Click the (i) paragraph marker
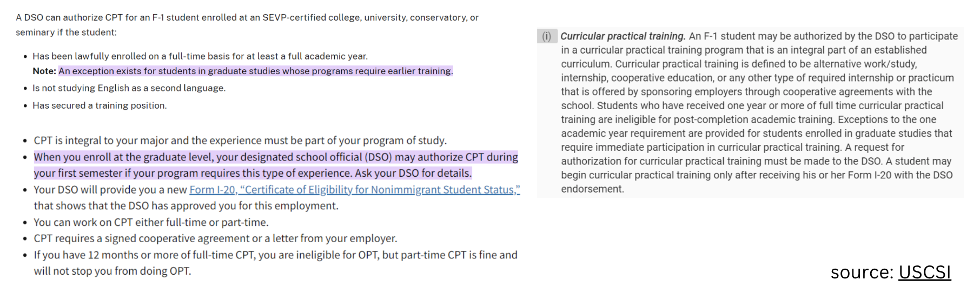980x293 pixels. click(x=546, y=36)
